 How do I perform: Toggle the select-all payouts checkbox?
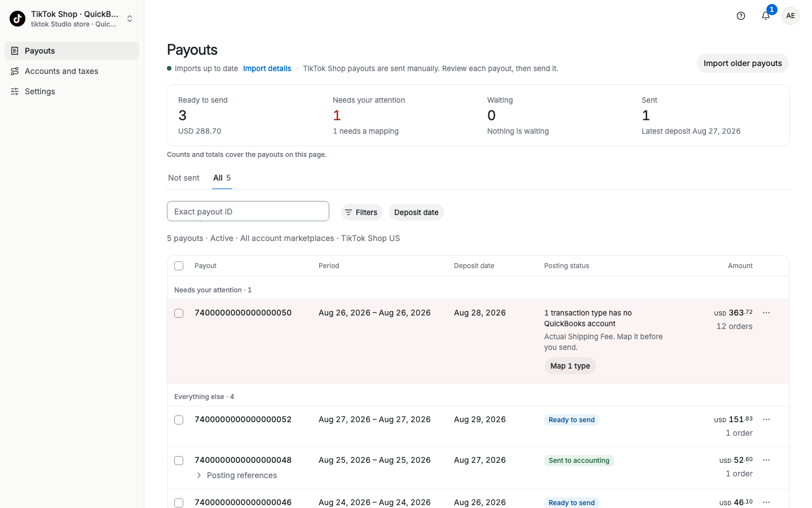(179, 266)
